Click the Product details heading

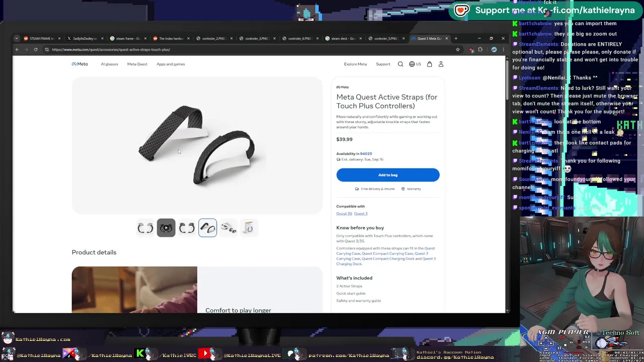click(94, 252)
